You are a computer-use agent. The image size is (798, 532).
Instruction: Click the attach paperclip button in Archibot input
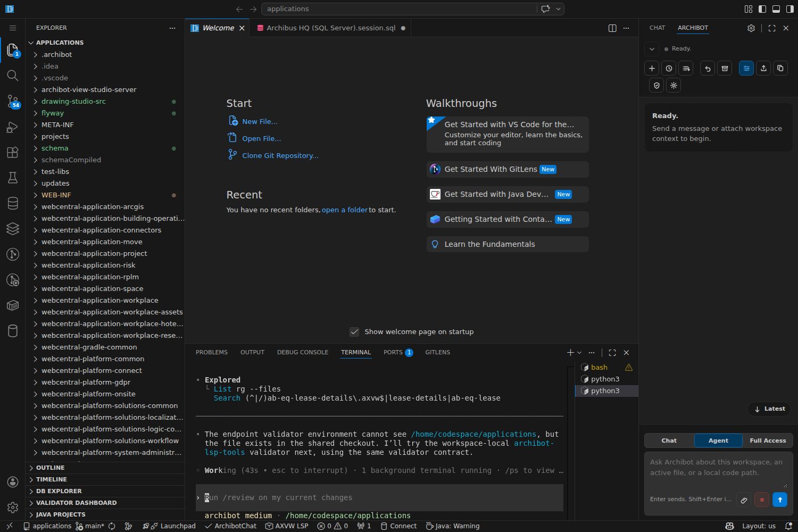[744, 500]
